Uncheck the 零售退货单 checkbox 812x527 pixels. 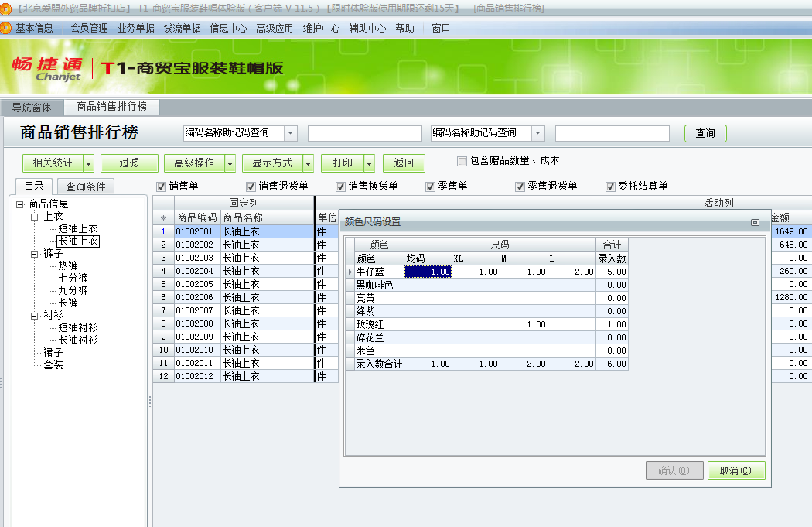point(518,186)
